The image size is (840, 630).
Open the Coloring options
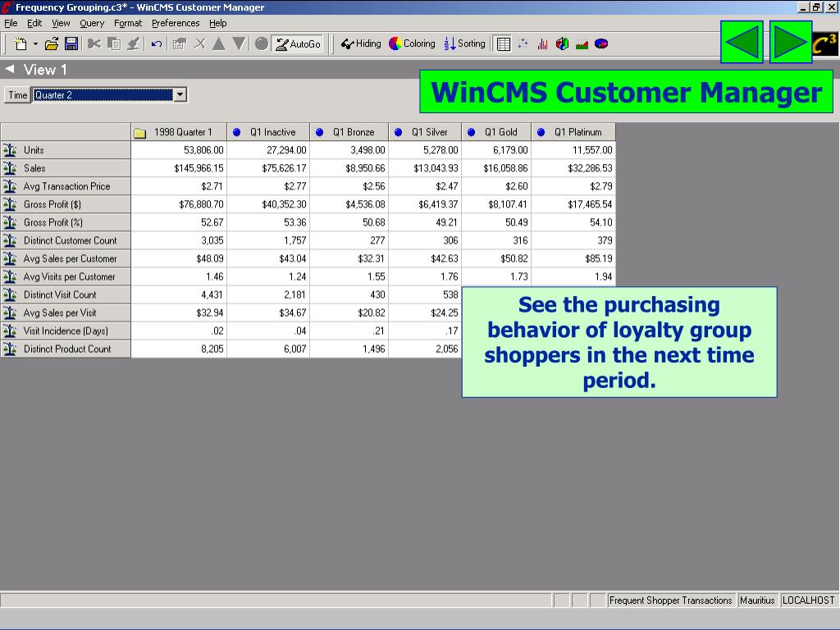click(412, 44)
